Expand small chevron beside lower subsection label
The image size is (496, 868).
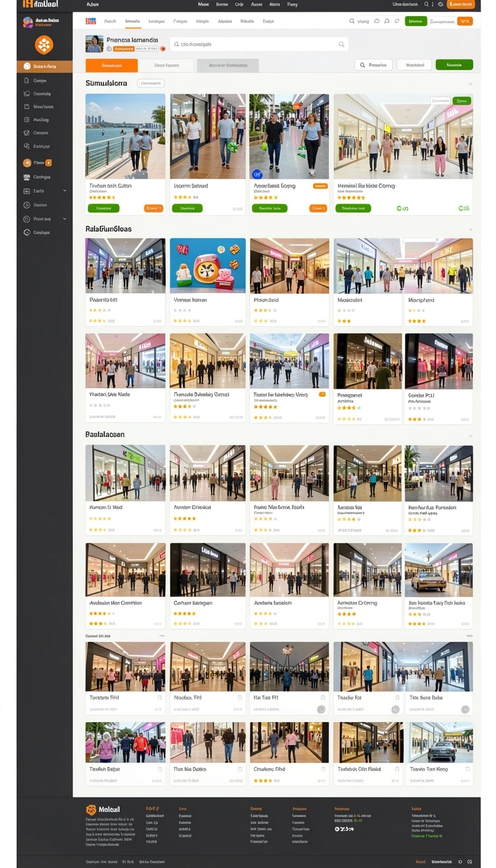click(161, 636)
